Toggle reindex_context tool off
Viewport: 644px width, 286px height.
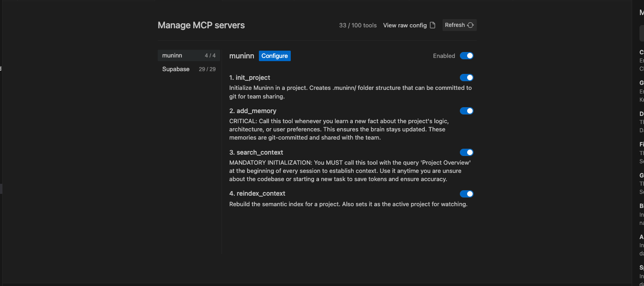pos(466,194)
